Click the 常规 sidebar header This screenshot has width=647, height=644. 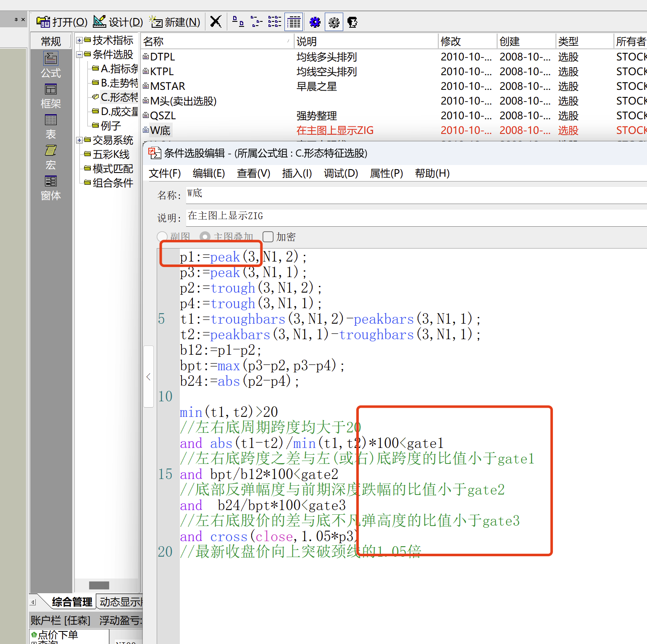(51, 41)
